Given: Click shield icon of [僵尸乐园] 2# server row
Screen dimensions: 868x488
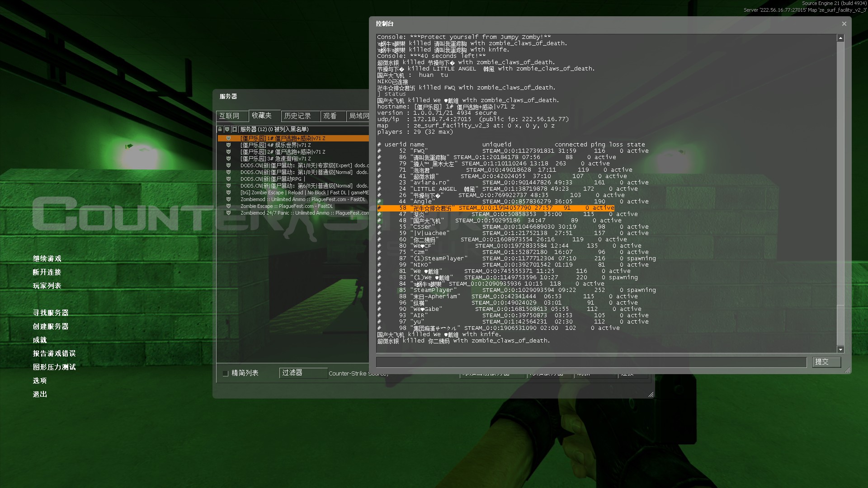Looking at the screenshot, I should (x=228, y=152).
